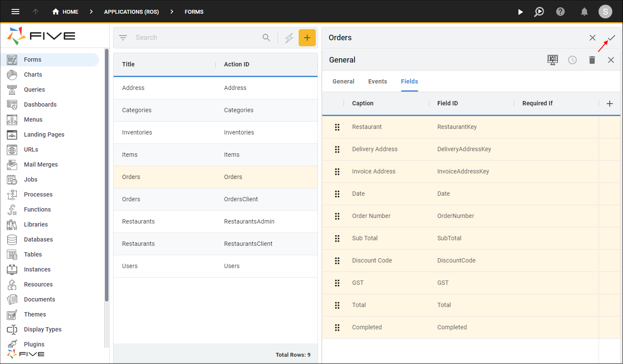The width and height of the screenshot is (623, 364).
Task: Add a new field with plus icon
Action: pyautogui.click(x=610, y=104)
